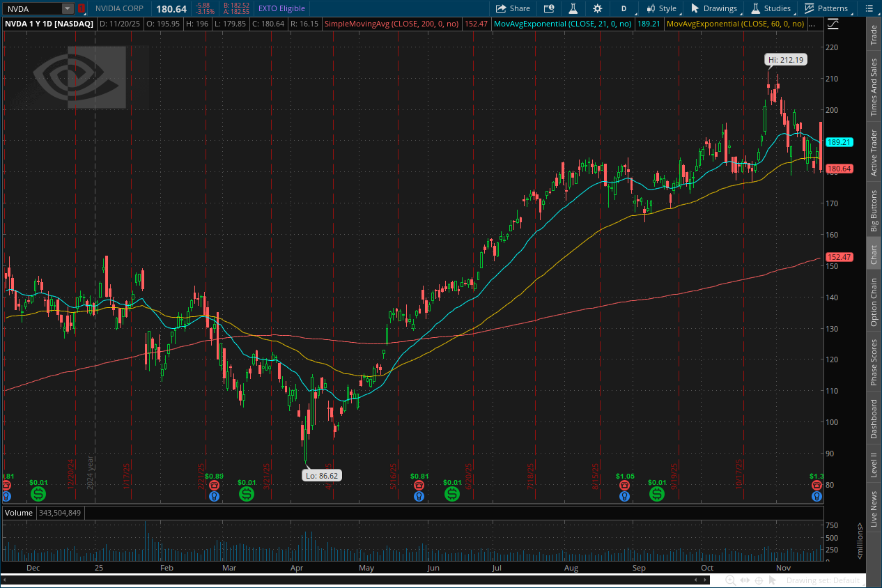Image resolution: width=882 pixels, height=588 pixels.
Task: Open the Trade sidebar tab
Action: (x=873, y=35)
